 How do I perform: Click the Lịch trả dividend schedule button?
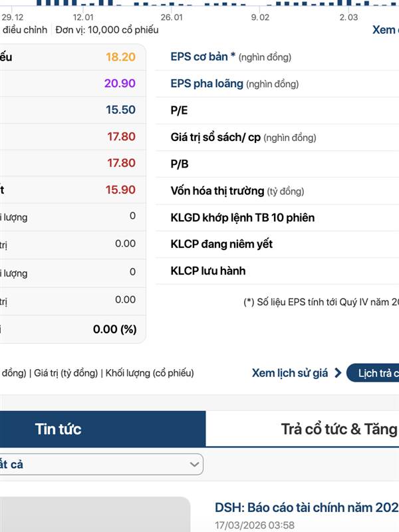coord(373,373)
